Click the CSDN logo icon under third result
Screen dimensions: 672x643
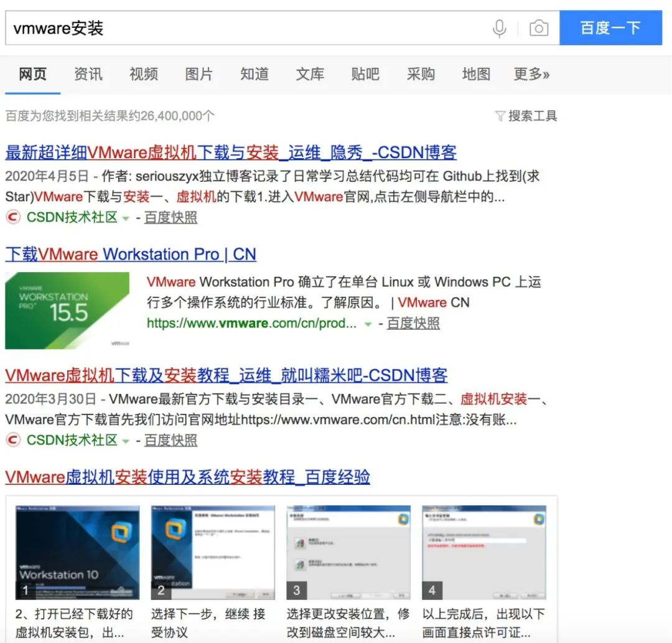click(x=13, y=440)
